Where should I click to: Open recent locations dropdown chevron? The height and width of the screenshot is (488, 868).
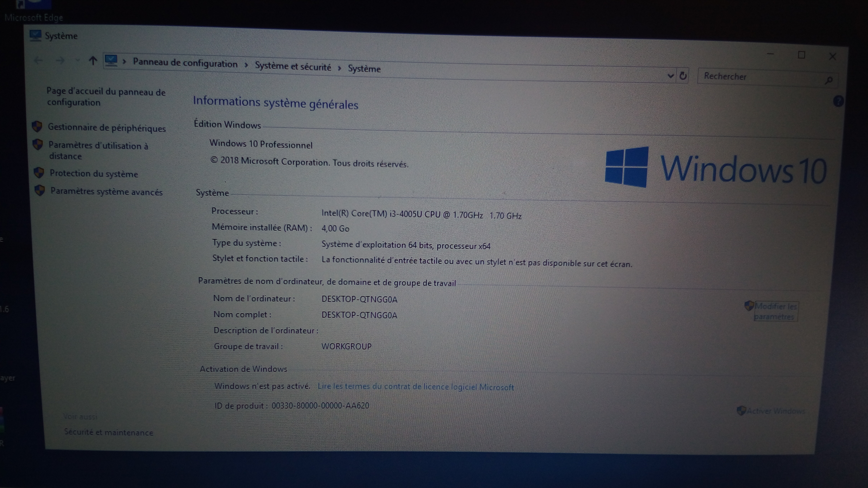coord(77,61)
